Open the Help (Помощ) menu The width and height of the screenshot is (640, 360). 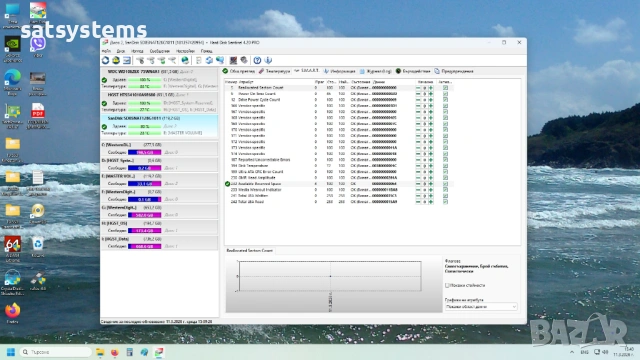click(207, 51)
